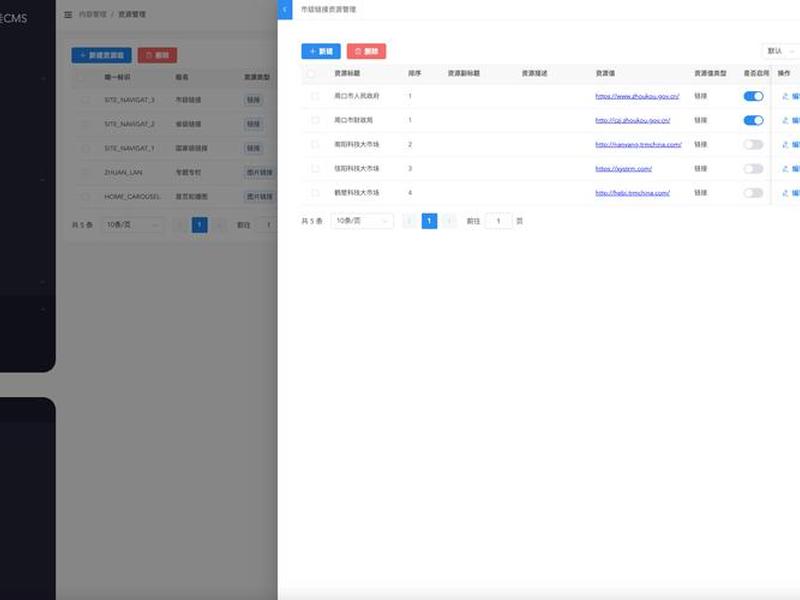This screenshot has width=800, height=600.
Task: Click edit icon in the nanyang.tmchina.com row
Action: click(x=785, y=144)
